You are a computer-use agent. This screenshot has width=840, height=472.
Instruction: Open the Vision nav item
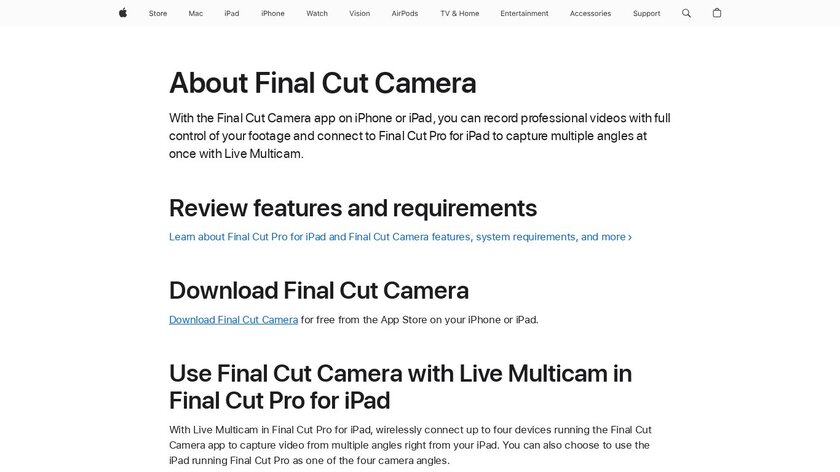[x=359, y=13]
